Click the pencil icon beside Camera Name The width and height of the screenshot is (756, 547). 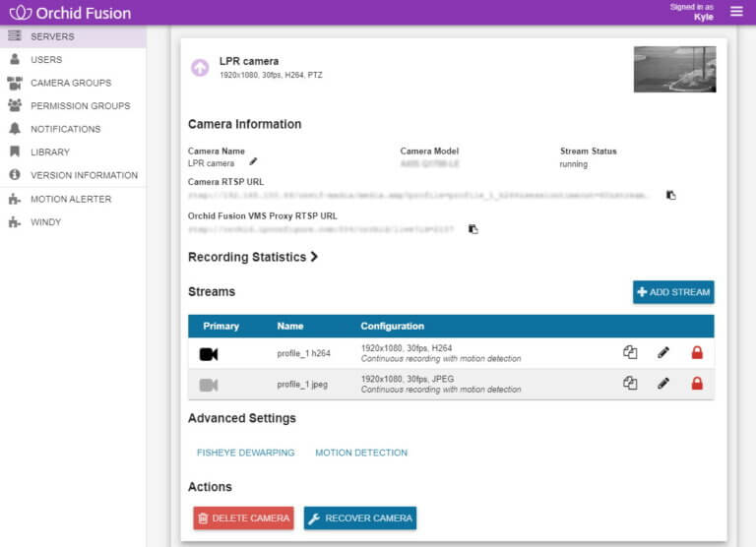(253, 162)
